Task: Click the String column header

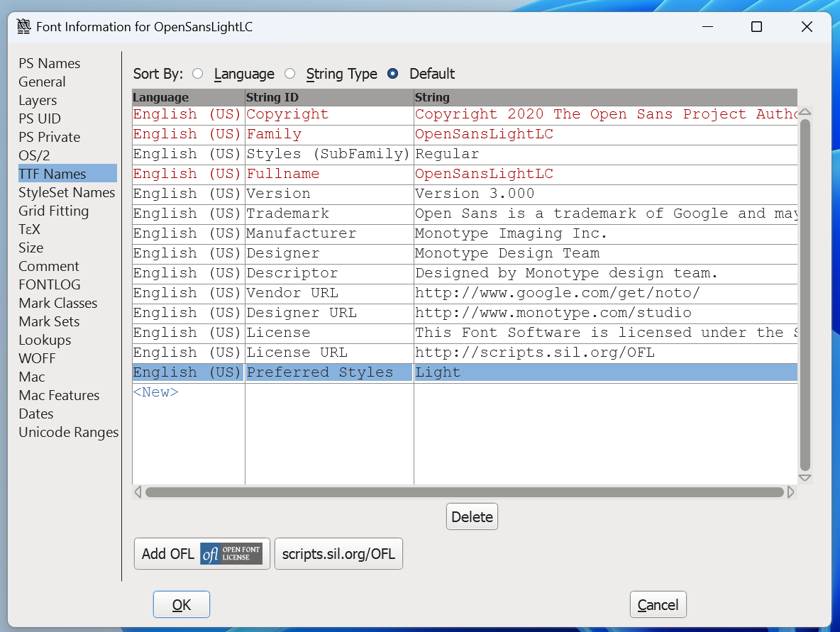Action: 606,97
